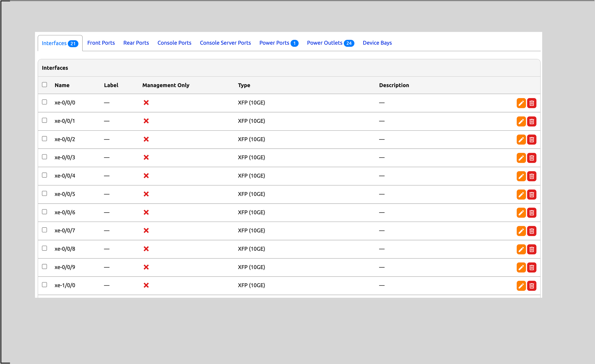Click the delete icon for xe-0/0/3
Screen dimensions: 595x364
[531, 158]
